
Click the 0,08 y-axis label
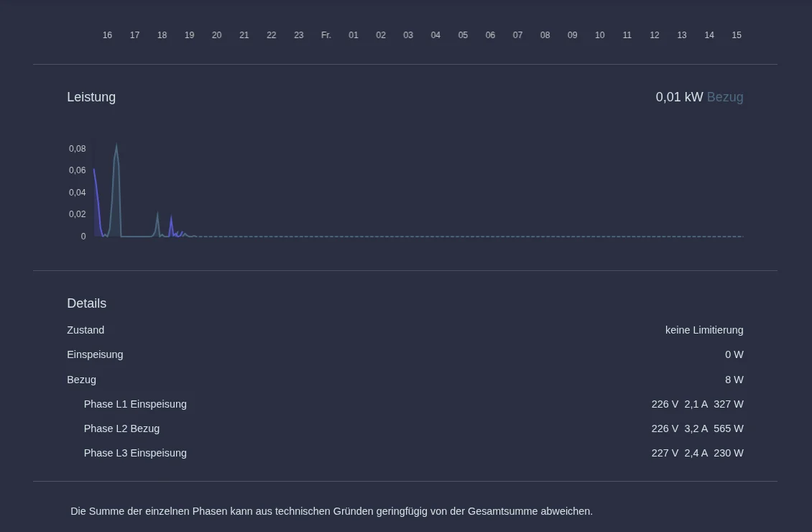point(77,149)
